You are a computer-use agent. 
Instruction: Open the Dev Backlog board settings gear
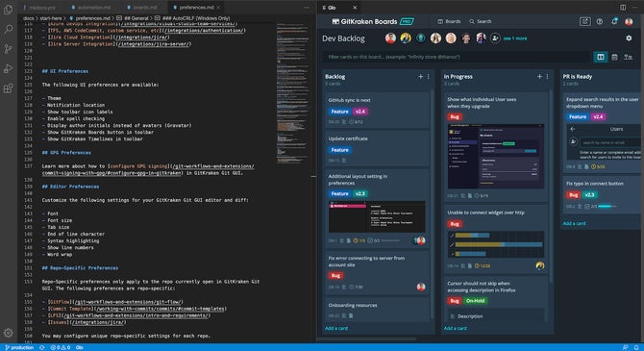(x=629, y=38)
